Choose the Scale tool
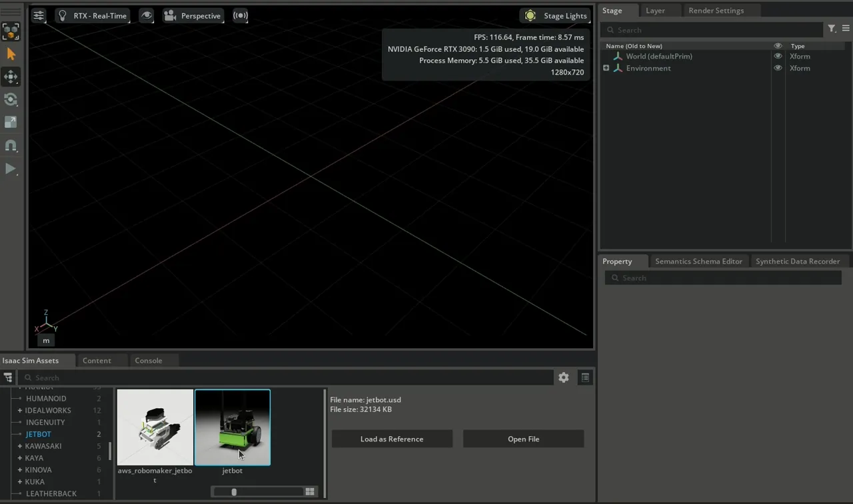The width and height of the screenshot is (853, 504). (x=11, y=123)
